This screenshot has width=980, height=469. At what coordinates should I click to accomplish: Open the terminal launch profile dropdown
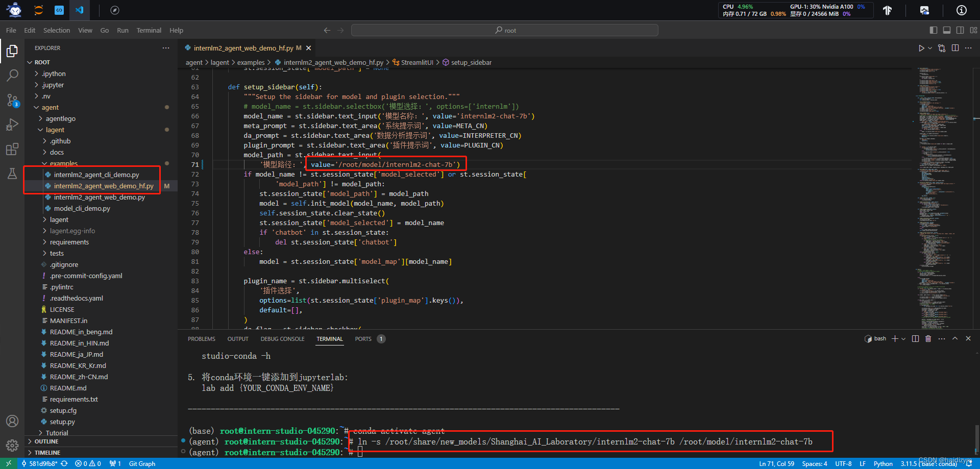click(x=903, y=339)
